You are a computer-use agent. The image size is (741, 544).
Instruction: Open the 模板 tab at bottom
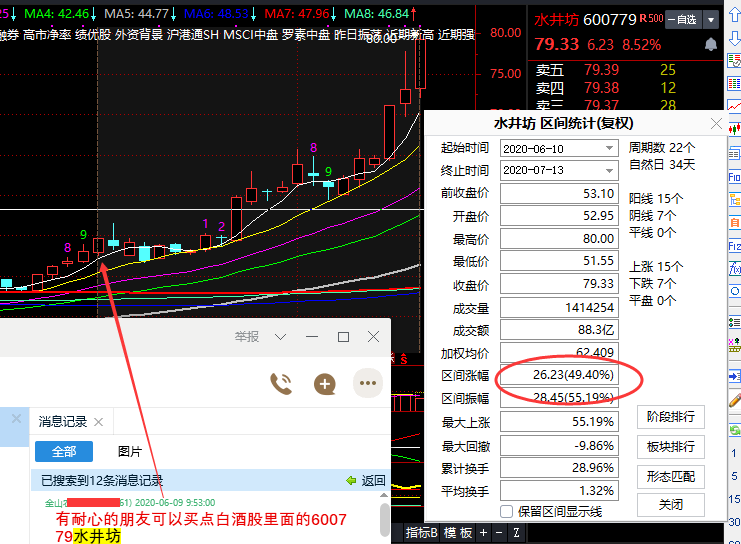pos(458,533)
